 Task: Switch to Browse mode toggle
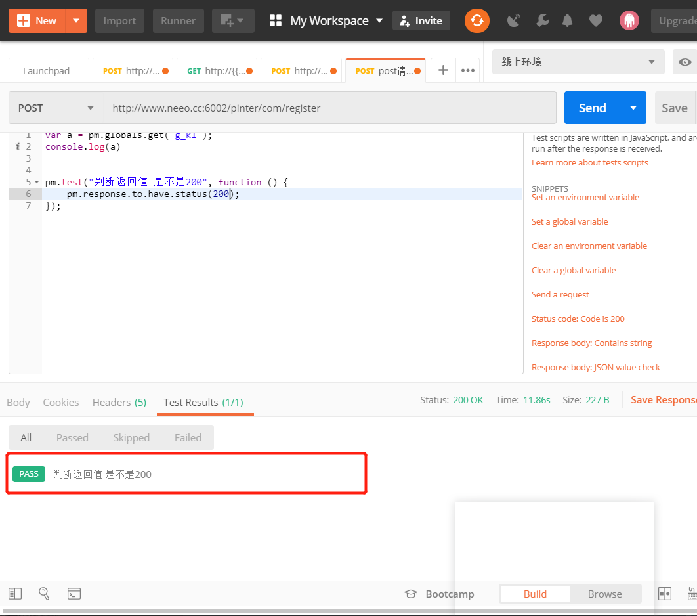pos(604,594)
